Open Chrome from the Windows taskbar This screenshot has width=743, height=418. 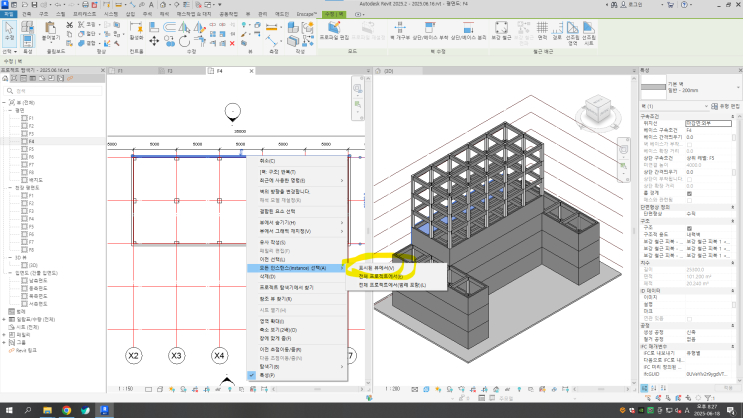[66, 410]
